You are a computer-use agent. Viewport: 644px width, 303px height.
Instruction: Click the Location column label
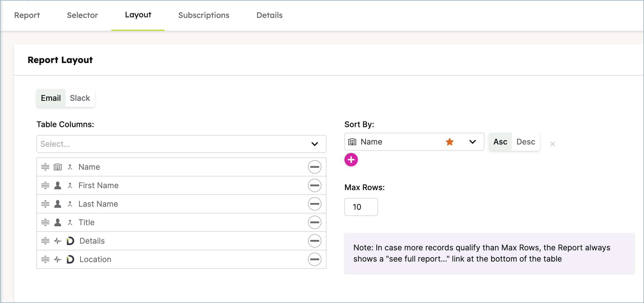tap(95, 259)
